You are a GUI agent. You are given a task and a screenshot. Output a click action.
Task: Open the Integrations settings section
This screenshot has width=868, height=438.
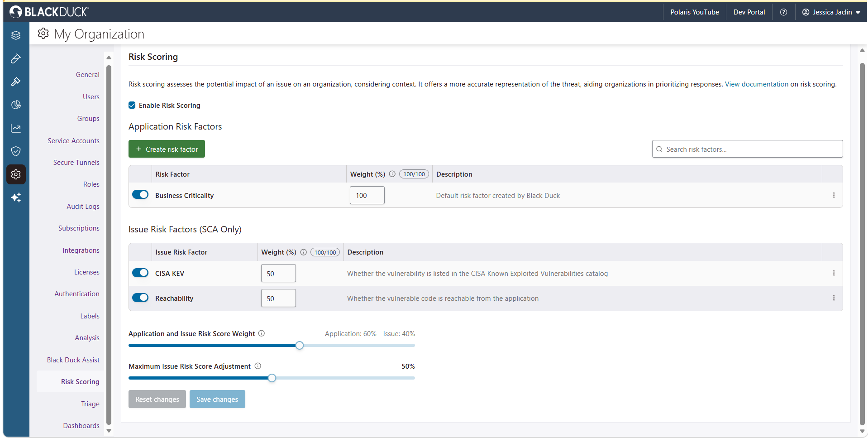click(81, 250)
